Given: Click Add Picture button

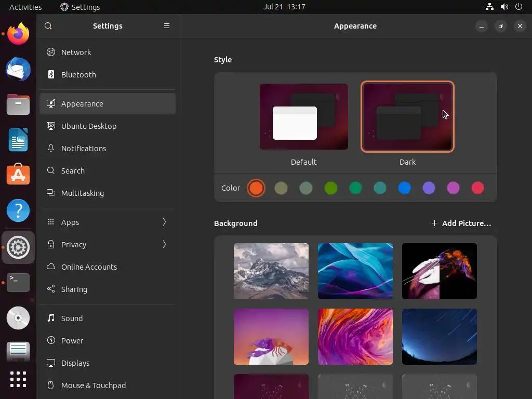Looking at the screenshot, I should tap(461, 223).
